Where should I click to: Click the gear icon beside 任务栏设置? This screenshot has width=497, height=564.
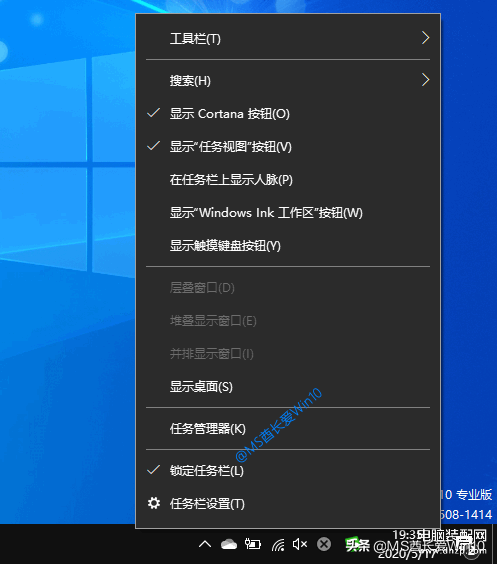click(154, 503)
